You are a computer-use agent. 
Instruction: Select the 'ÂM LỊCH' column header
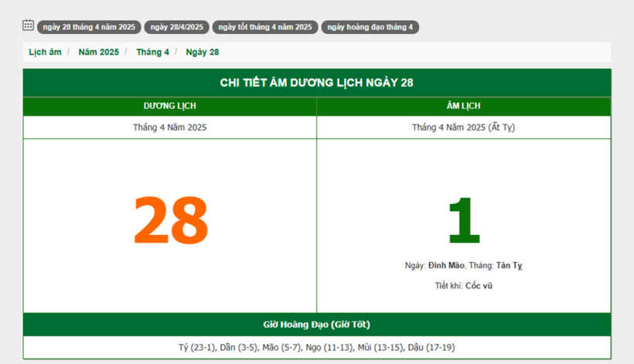(x=463, y=106)
